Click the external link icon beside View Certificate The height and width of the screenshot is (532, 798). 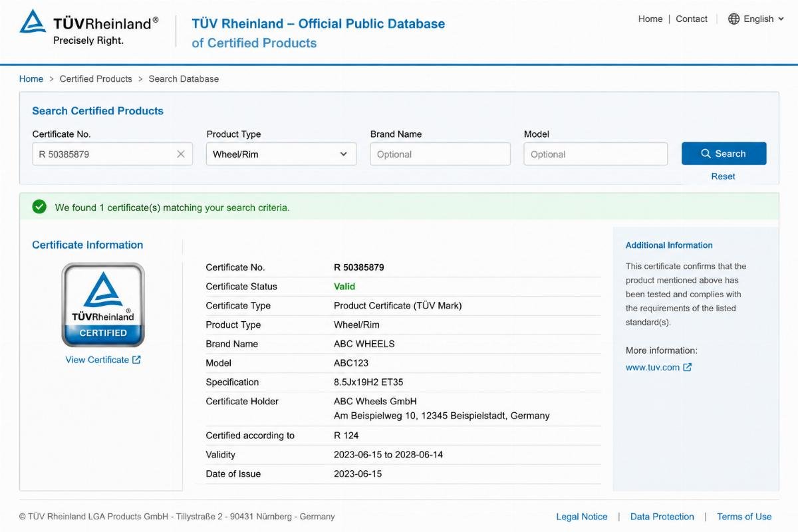[x=136, y=360]
